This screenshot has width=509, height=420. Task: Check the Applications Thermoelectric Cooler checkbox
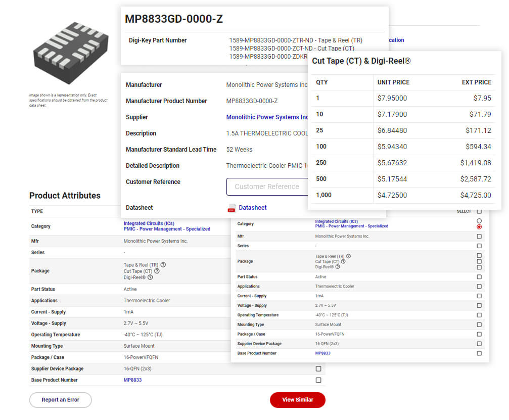479,286
